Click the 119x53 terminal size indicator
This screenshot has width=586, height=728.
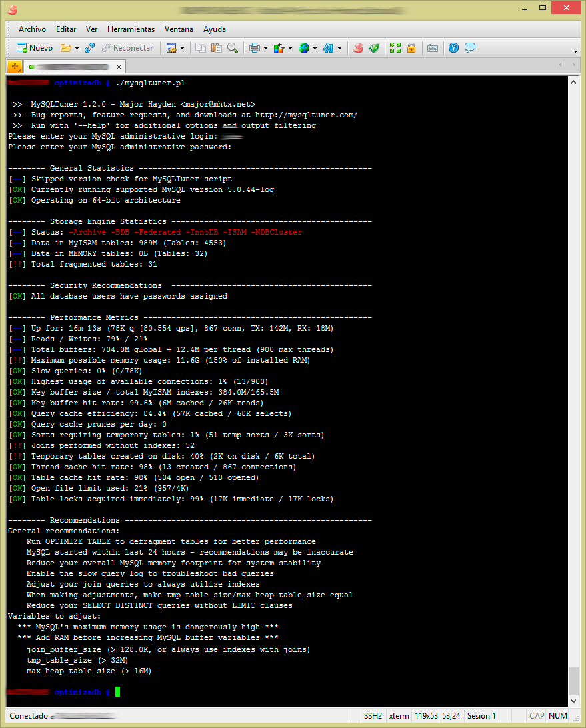(426, 715)
